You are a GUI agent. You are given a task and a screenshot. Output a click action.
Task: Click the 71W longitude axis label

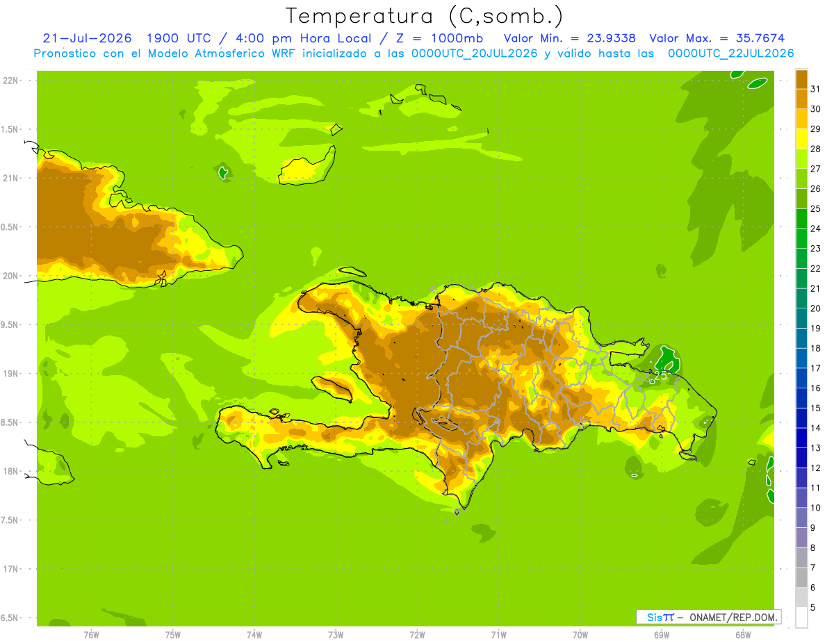(498, 635)
